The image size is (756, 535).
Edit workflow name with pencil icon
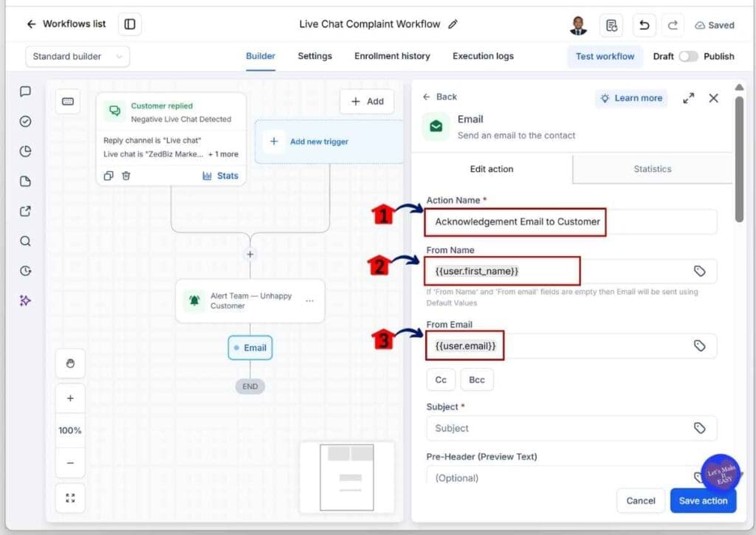(453, 24)
